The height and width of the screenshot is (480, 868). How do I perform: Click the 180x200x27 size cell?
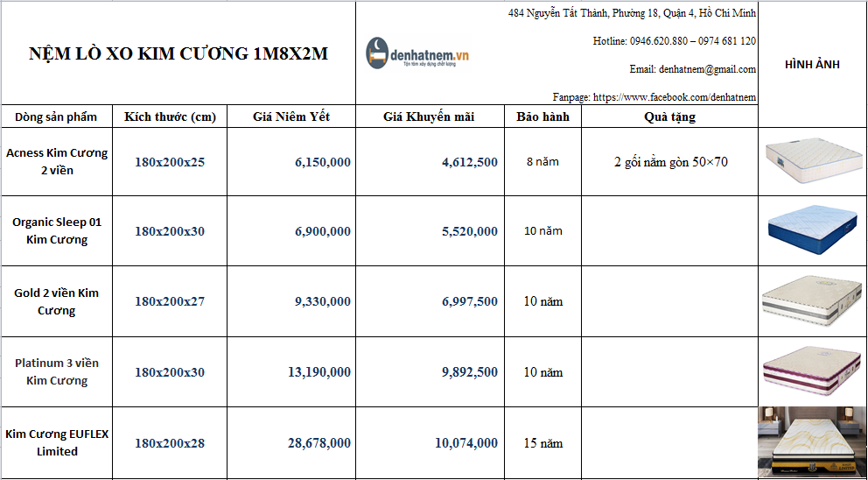pyautogui.click(x=170, y=301)
